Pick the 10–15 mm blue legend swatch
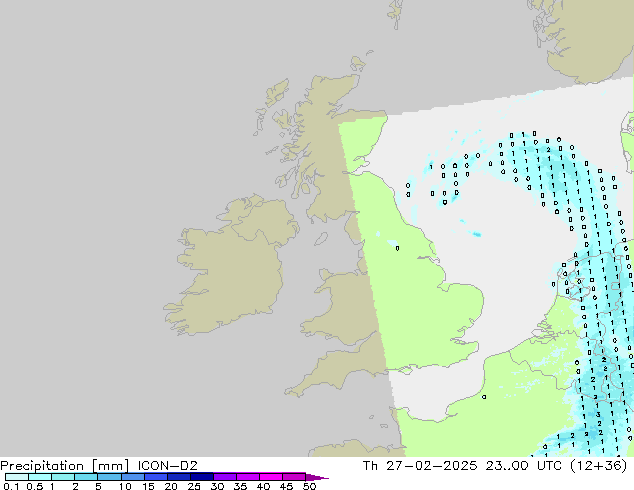The image size is (634, 490). click(132, 477)
